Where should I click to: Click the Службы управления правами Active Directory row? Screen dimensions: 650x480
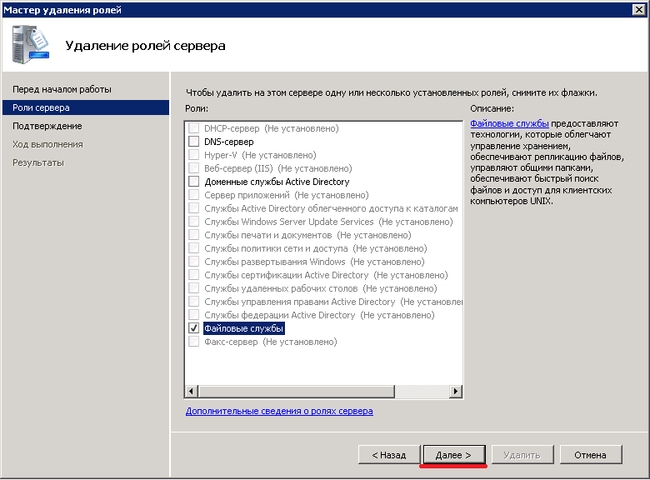[333, 302]
